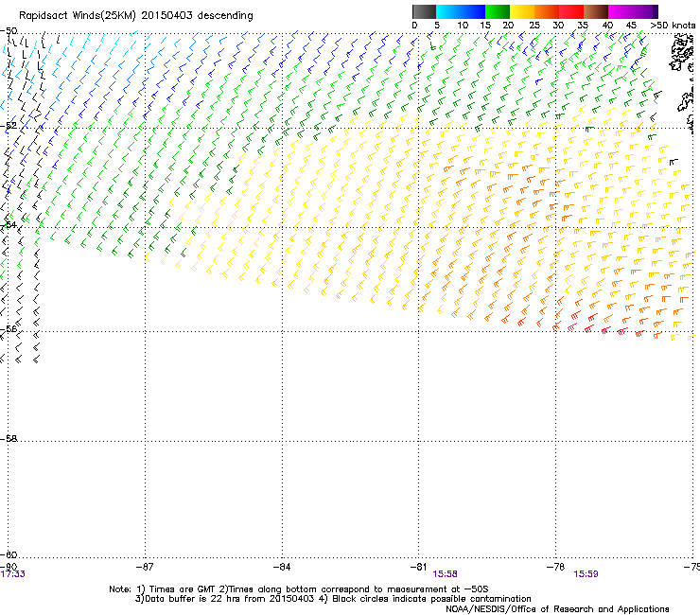Click the legend tick label '45'

point(631,26)
